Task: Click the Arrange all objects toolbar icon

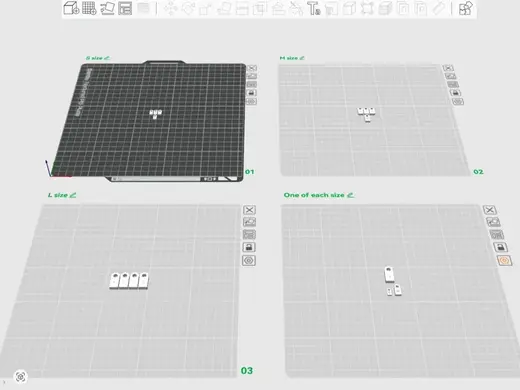Action: [x=125, y=8]
